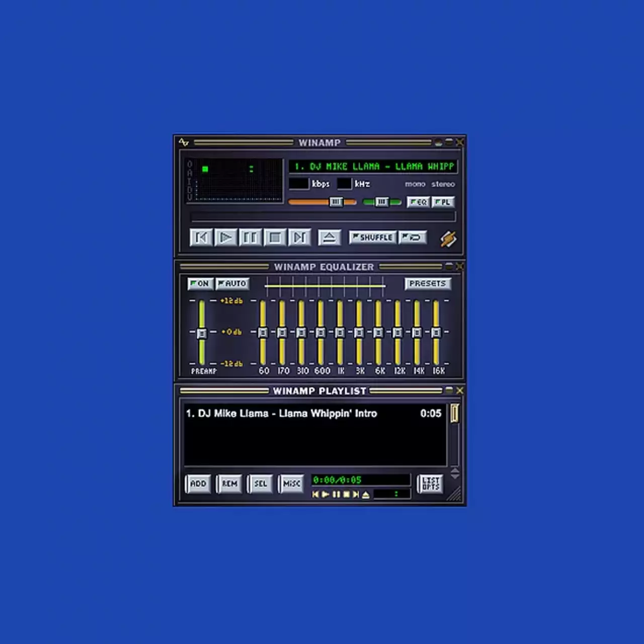Click the O options letter in clutterbar
The width and height of the screenshot is (644, 644).
click(x=190, y=164)
